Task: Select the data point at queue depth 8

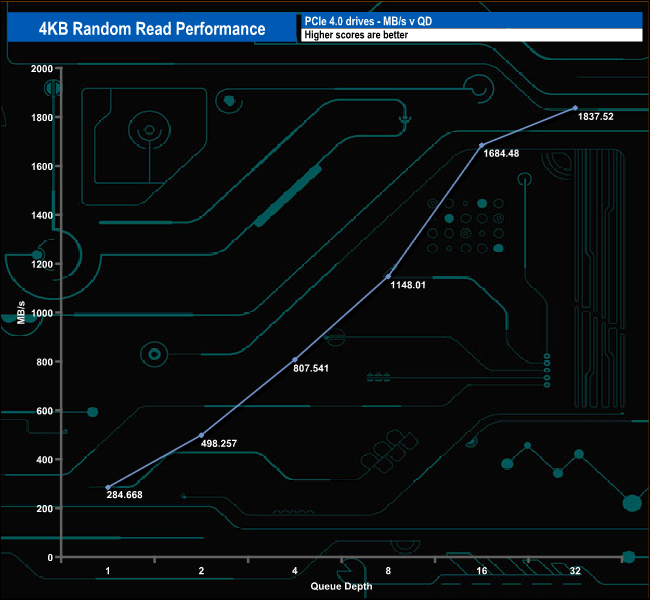Action: [388, 276]
